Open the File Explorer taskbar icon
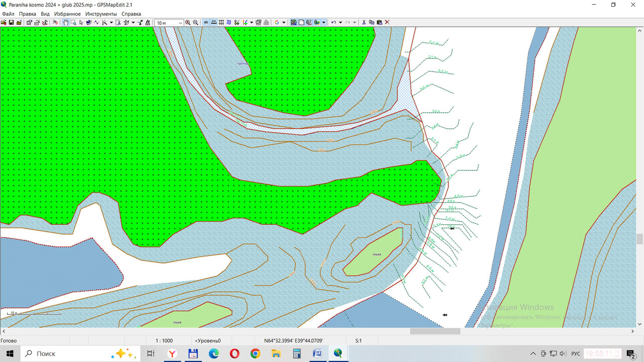The height and width of the screenshot is (362, 644). tap(276, 353)
